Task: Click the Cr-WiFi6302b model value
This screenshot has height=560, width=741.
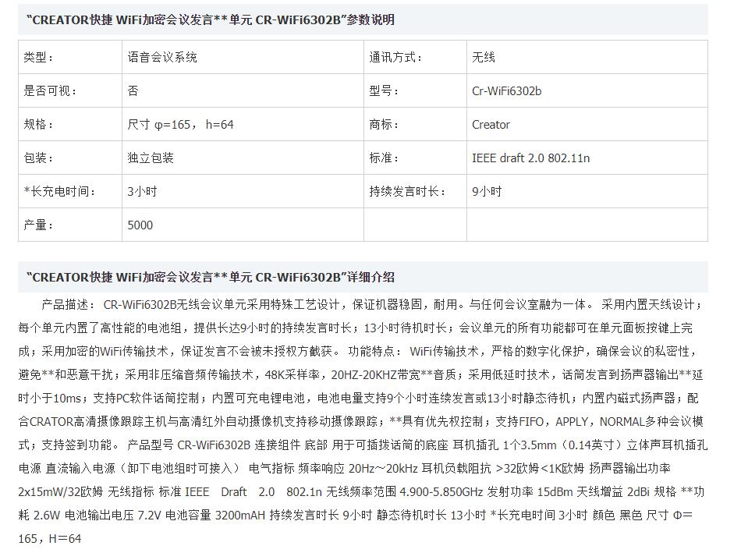Action: (x=506, y=91)
